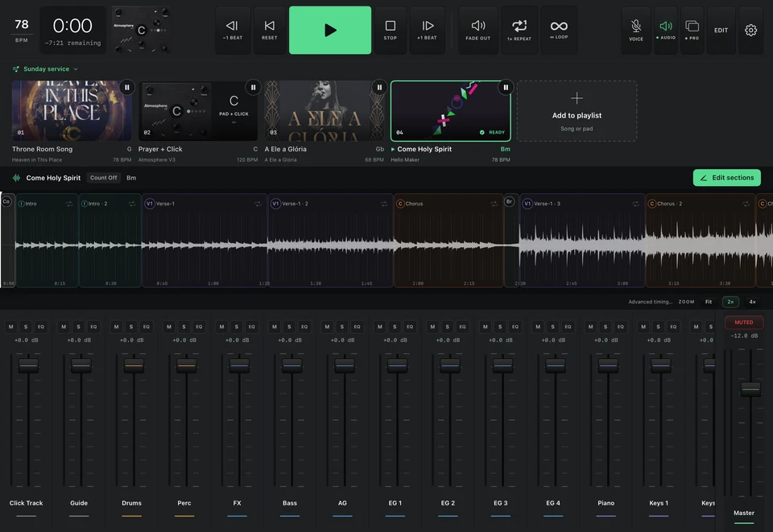Stop playback
This screenshot has width=773, height=532.
click(390, 30)
